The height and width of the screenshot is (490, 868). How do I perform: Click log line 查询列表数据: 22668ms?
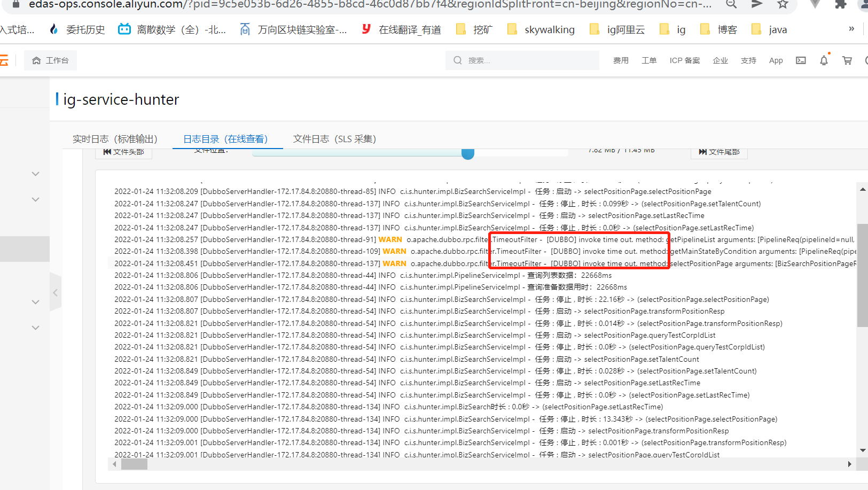click(363, 275)
